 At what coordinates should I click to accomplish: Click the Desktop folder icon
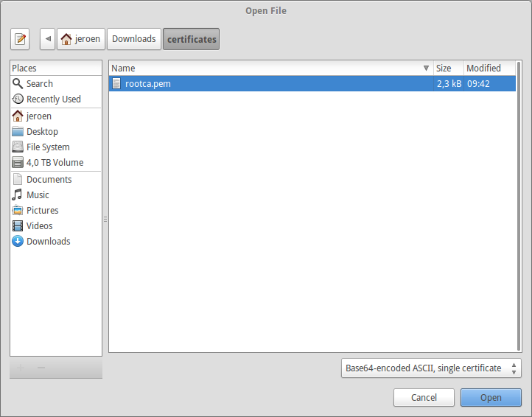point(18,132)
